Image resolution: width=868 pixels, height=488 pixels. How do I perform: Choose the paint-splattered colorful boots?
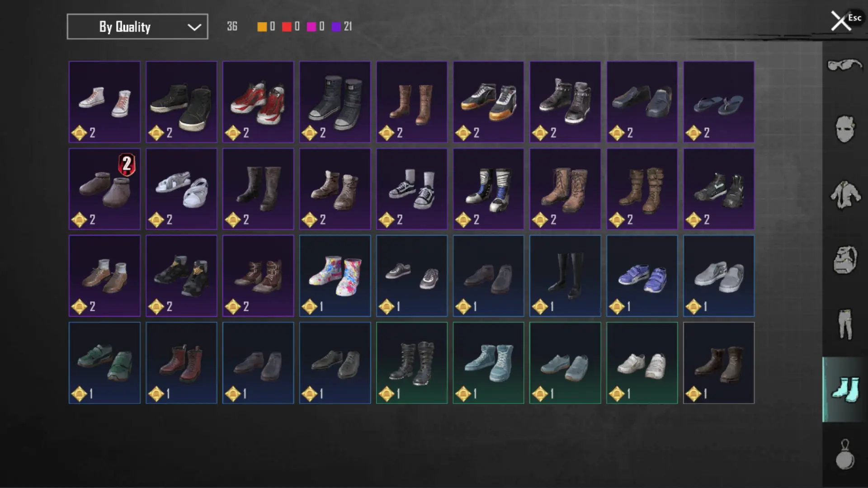[x=335, y=276]
